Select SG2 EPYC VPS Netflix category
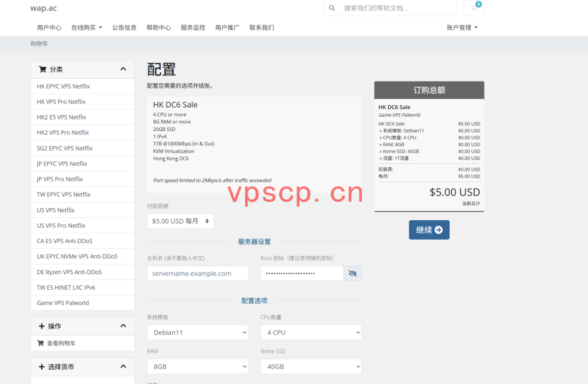Viewport: 588px width, 384px height. (x=83, y=148)
